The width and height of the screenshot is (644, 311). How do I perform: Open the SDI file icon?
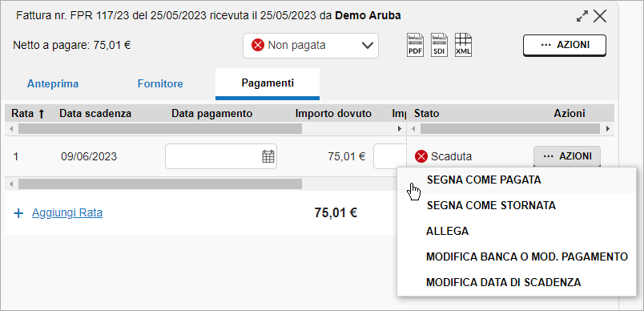point(439,45)
